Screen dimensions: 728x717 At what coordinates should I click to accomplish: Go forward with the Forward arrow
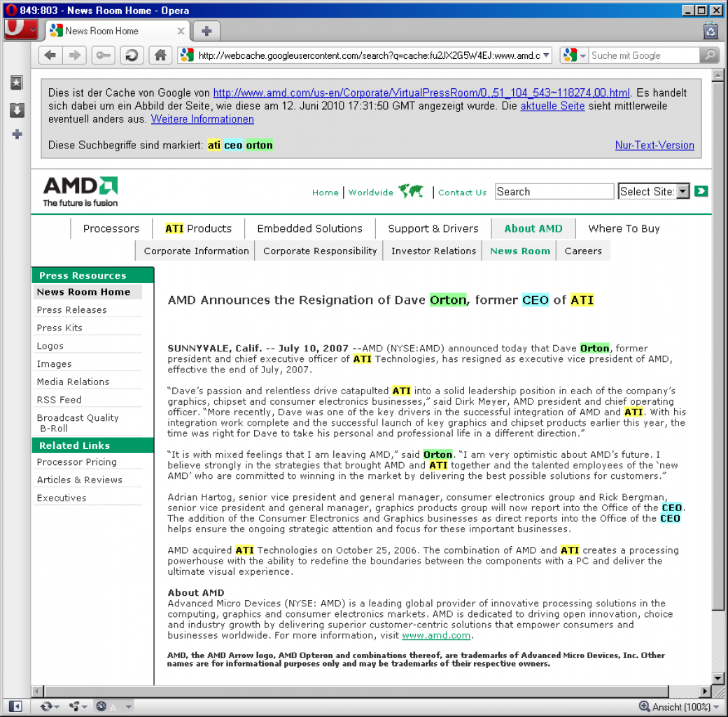tap(74, 55)
